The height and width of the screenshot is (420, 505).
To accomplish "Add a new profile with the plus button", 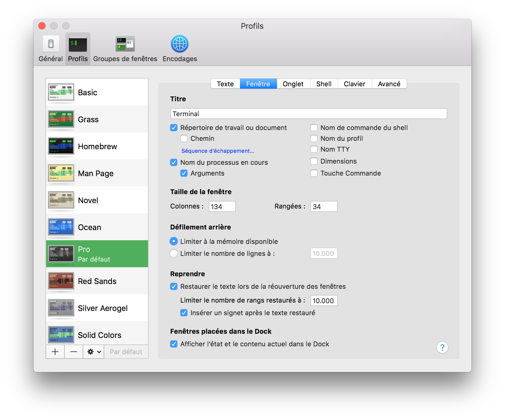I will point(55,351).
